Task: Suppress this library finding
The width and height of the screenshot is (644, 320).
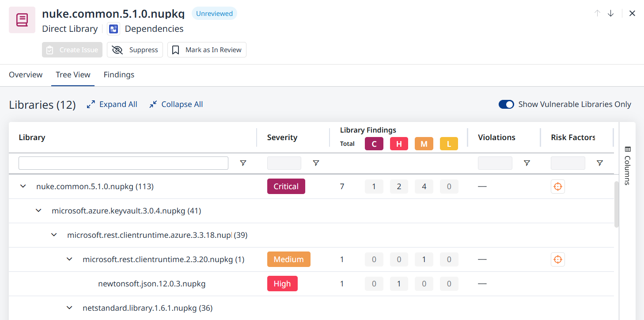Action: tap(135, 50)
